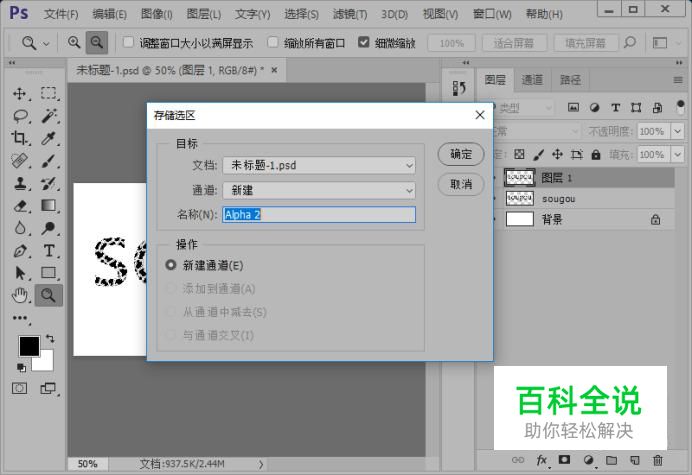Close the 存储选区 dialog
Screen dimensions: 692x475
pos(480,115)
